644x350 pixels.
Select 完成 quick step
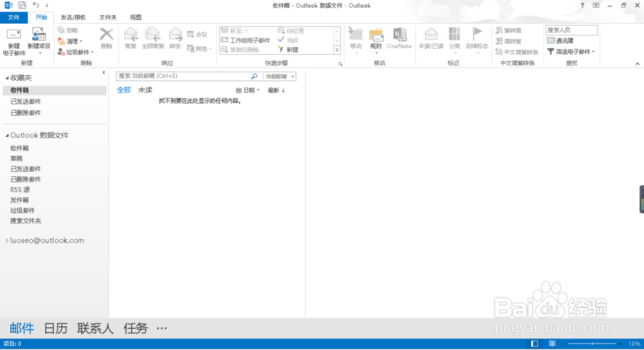(x=288, y=40)
